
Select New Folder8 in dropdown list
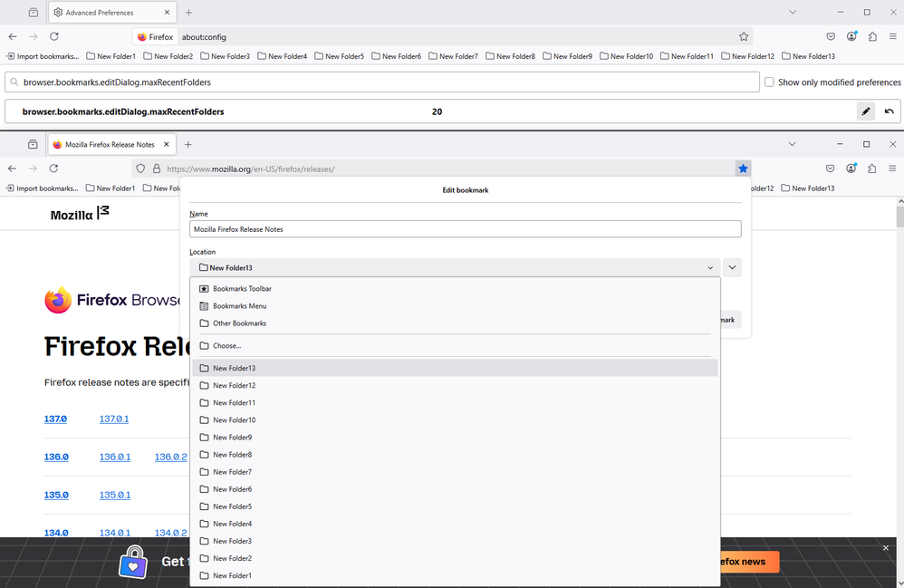coord(455,454)
